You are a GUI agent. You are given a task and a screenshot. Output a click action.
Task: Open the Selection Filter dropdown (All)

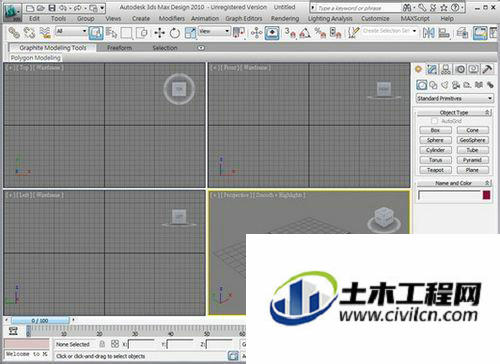71,31
